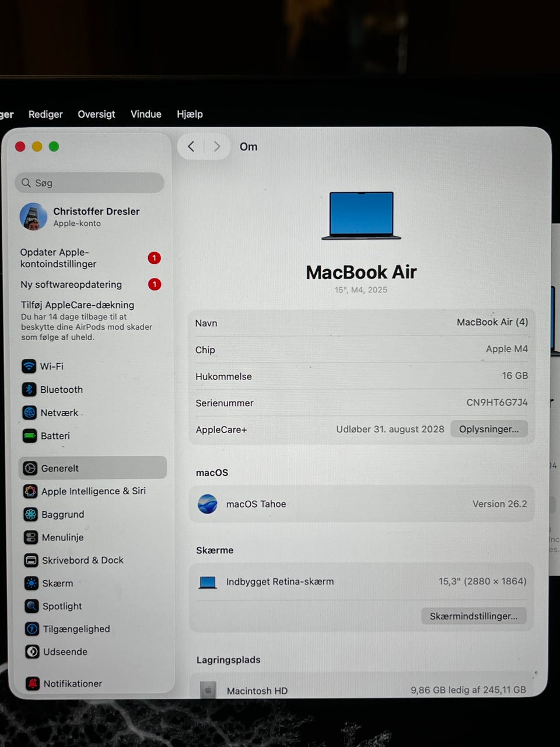The image size is (560, 747).
Task: Open the Baggrund wallpaper icon
Action: pyautogui.click(x=30, y=514)
